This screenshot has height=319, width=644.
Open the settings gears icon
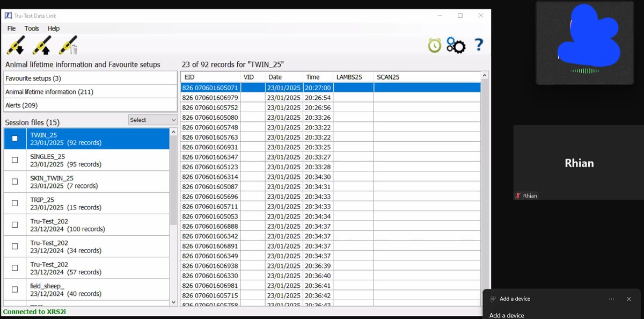click(x=456, y=46)
